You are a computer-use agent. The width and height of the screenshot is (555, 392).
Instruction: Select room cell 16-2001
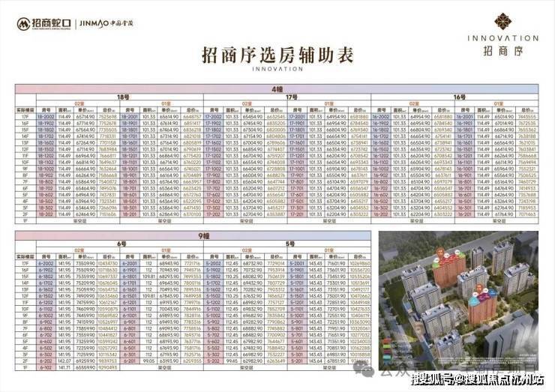465,116
